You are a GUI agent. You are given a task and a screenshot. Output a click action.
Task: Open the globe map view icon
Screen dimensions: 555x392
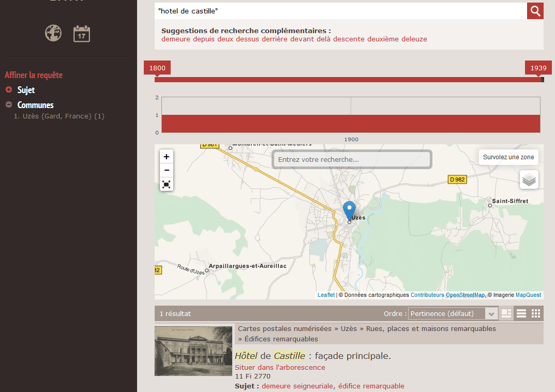click(x=53, y=33)
